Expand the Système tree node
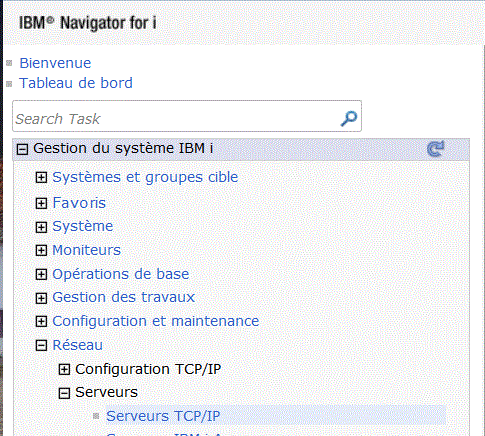 (41, 227)
